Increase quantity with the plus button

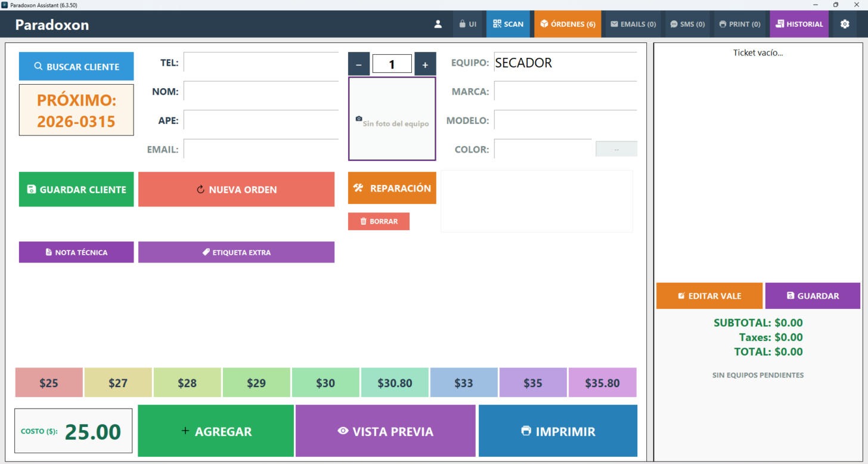click(425, 64)
